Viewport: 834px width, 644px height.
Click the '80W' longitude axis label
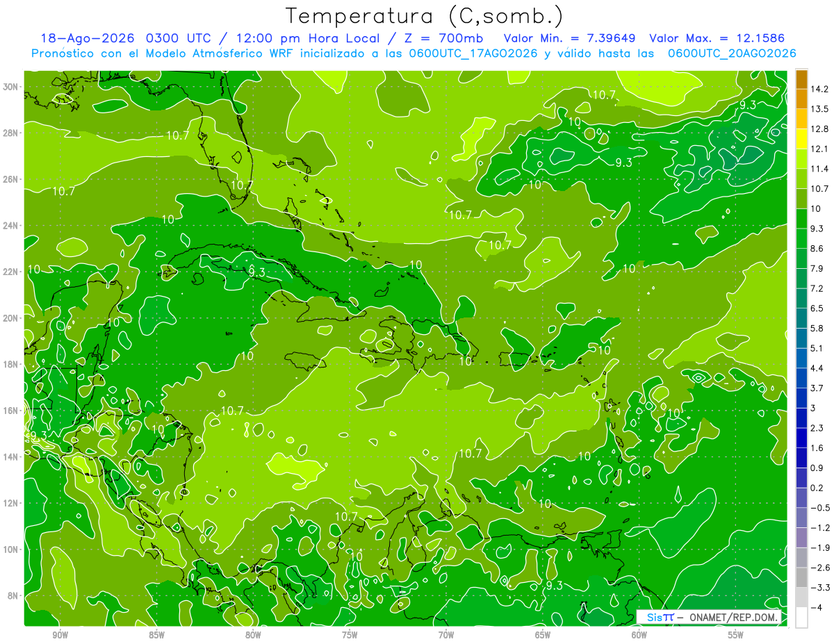(253, 635)
